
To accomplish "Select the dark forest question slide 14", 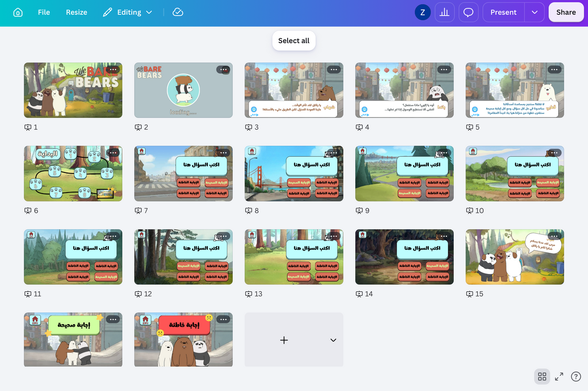I will click(404, 257).
